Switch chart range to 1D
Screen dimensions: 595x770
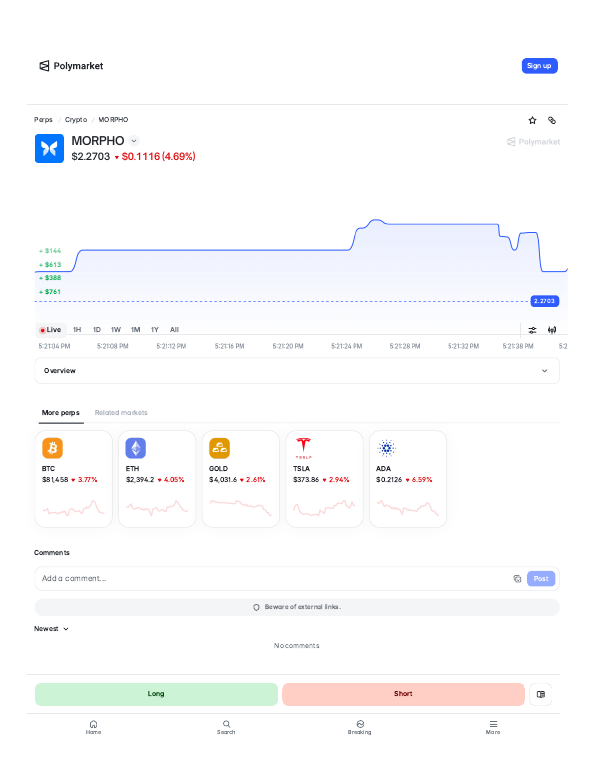coord(97,330)
